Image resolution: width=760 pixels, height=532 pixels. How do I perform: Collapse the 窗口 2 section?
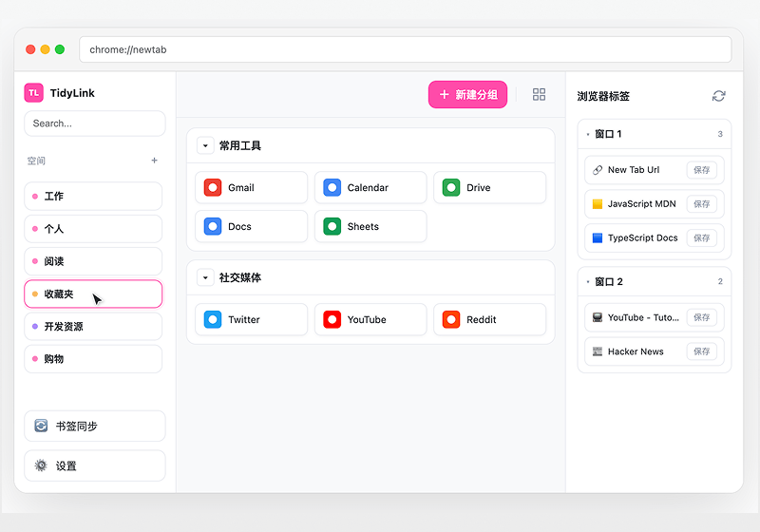[588, 281]
